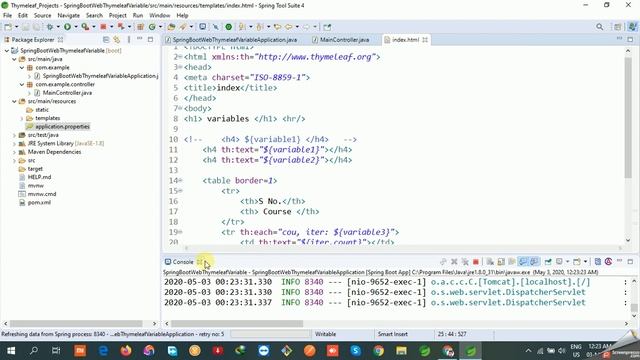640x360 pixels.
Task: Select MainController.java in the tree
Action: click(x=67, y=93)
